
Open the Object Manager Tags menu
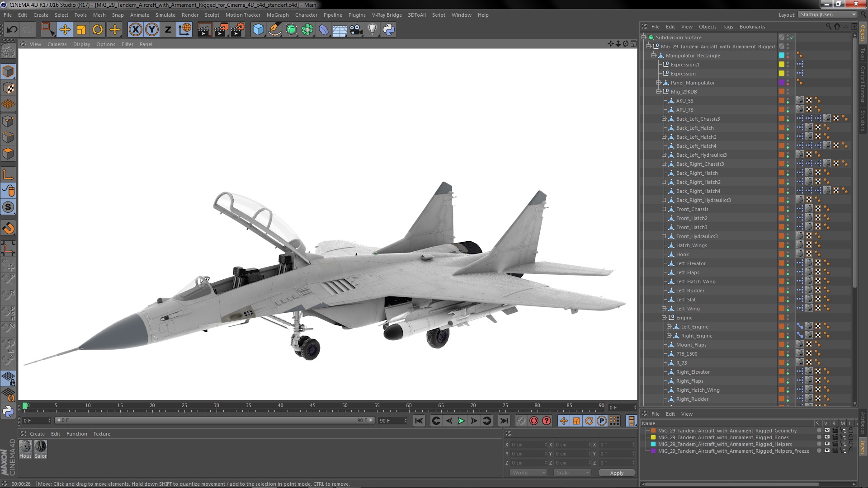pyautogui.click(x=727, y=27)
